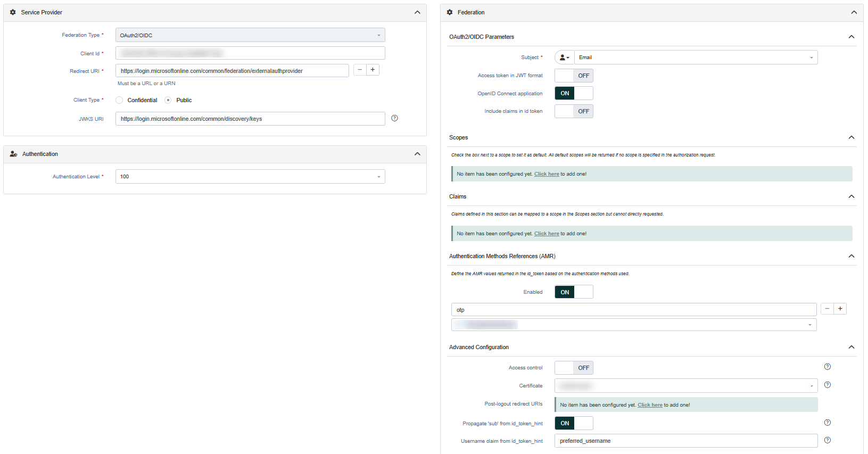Click here to add a claim
This screenshot has height=454, width=868.
click(547, 234)
